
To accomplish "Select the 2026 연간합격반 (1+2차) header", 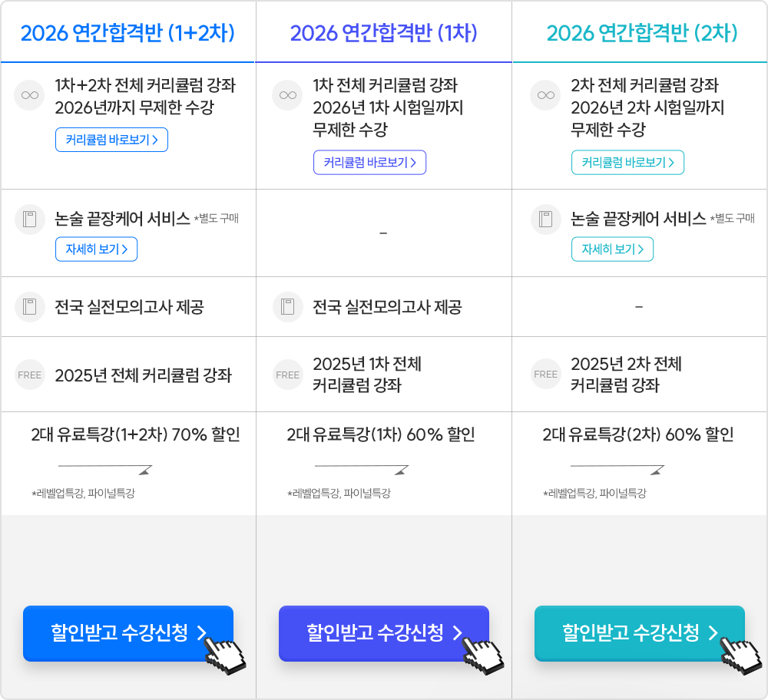I will [127, 33].
